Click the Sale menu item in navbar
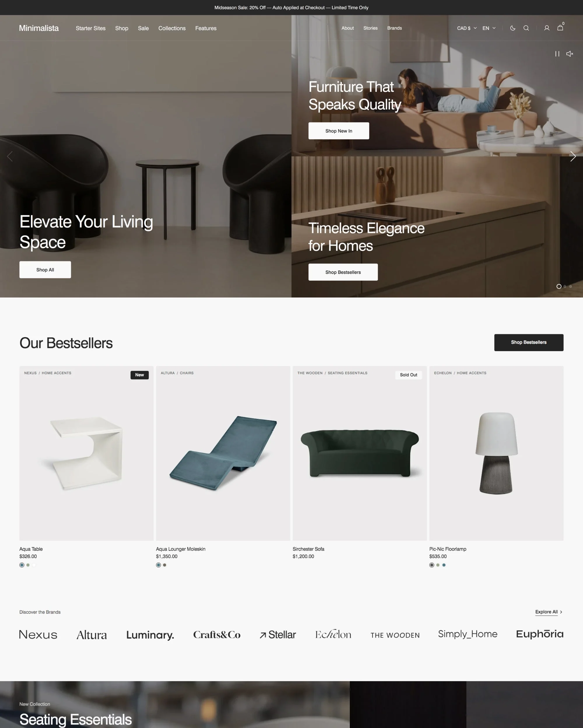 click(x=143, y=29)
